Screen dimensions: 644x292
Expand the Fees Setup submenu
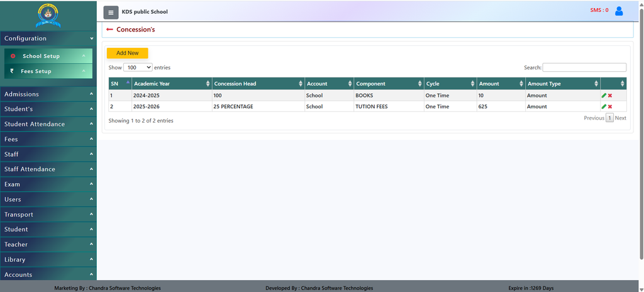(48, 71)
